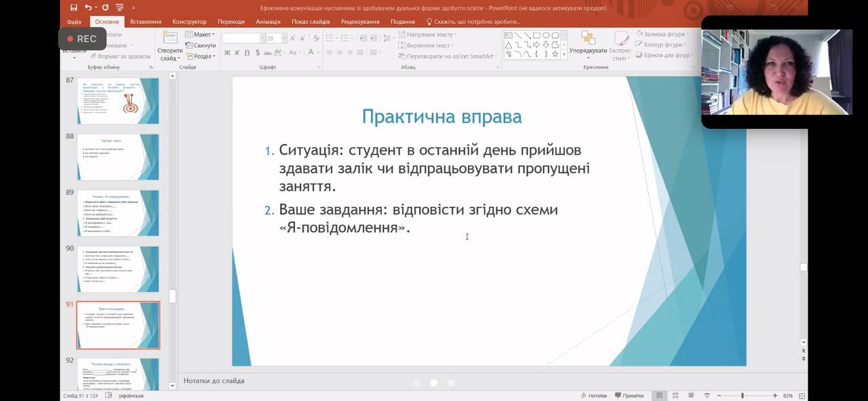Toggle Нотатки pane in status bar

[x=593, y=396]
